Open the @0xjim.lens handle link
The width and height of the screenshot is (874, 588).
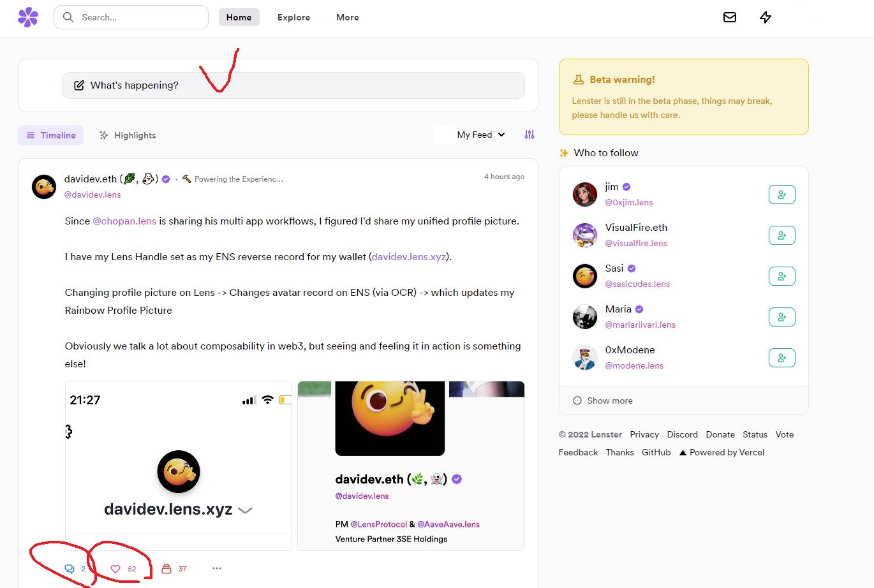pyautogui.click(x=629, y=203)
